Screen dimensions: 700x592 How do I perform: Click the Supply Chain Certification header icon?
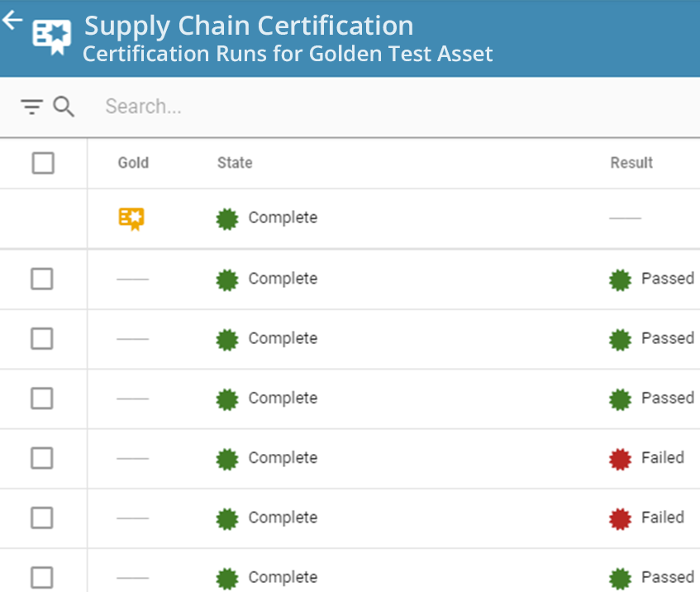coord(51,36)
